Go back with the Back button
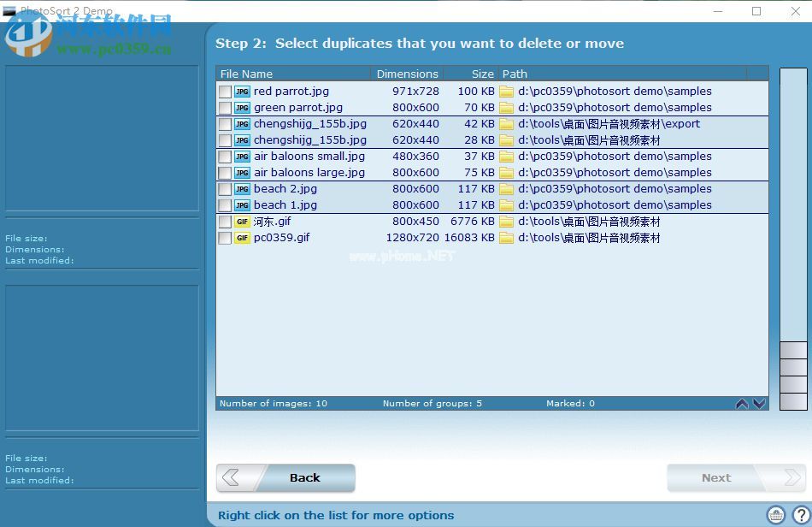The height and width of the screenshot is (527, 812). click(286, 478)
